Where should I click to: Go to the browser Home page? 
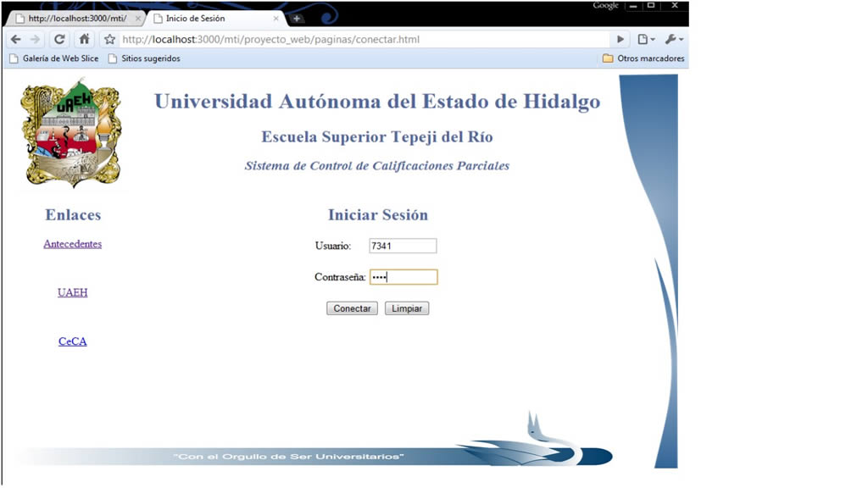(84, 39)
